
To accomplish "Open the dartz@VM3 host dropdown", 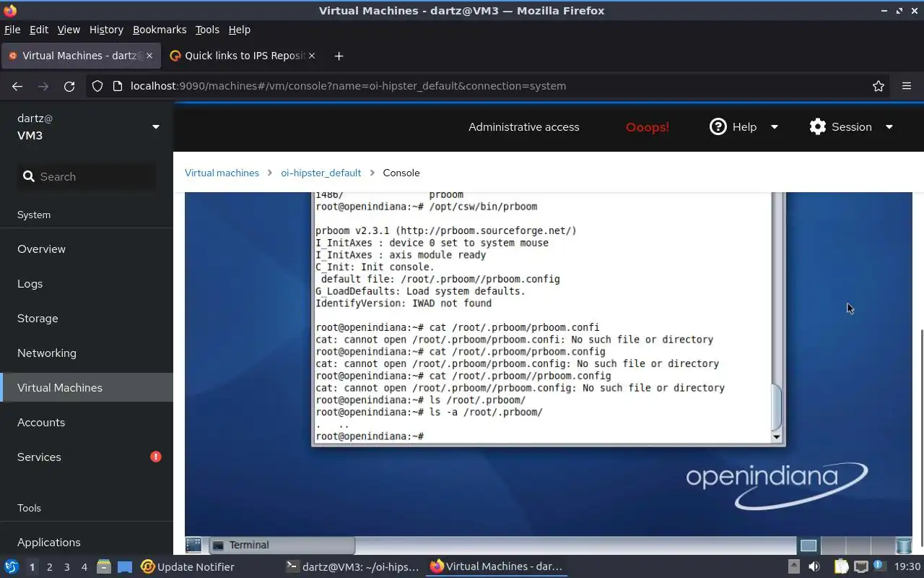I will click(x=87, y=126).
